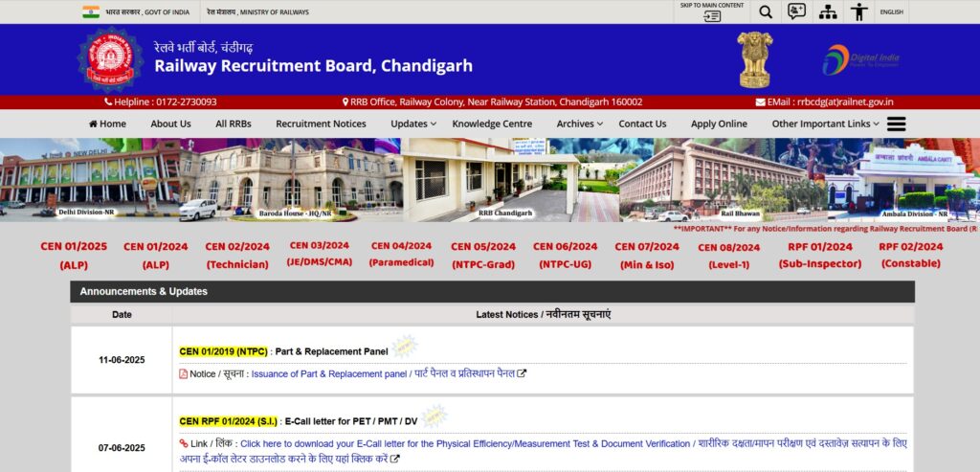Click the new badge beside Part & Replacement Panel
Image resolution: width=980 pixels, height=472 pixels.
405,347
